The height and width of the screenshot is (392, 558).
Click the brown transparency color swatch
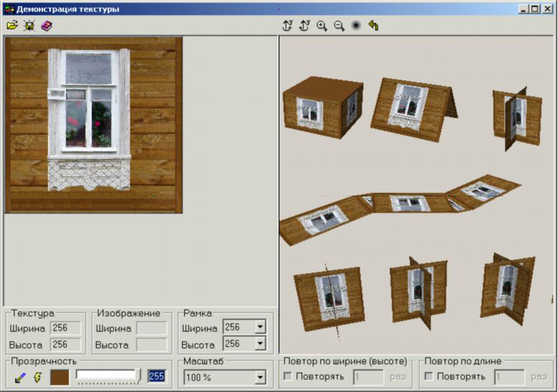click(x=59, y=378)
